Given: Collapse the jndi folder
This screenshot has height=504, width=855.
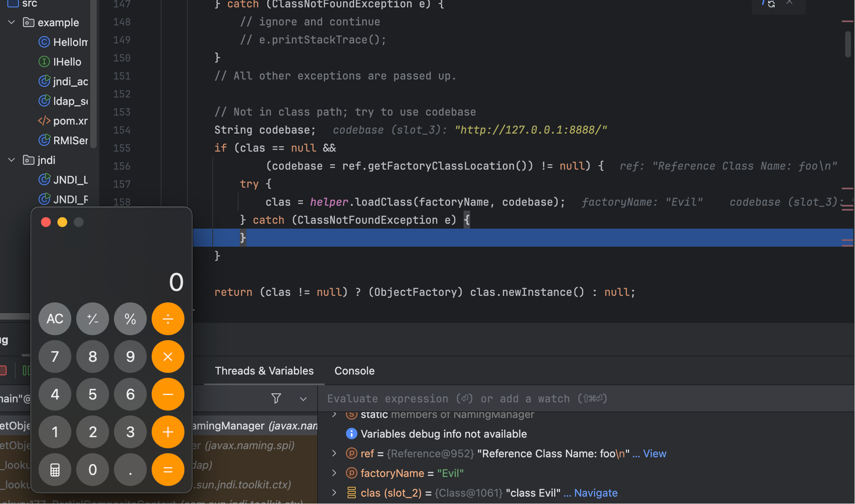Looking at the screenshot, I should pyautogui.click(x=12, y=160).
